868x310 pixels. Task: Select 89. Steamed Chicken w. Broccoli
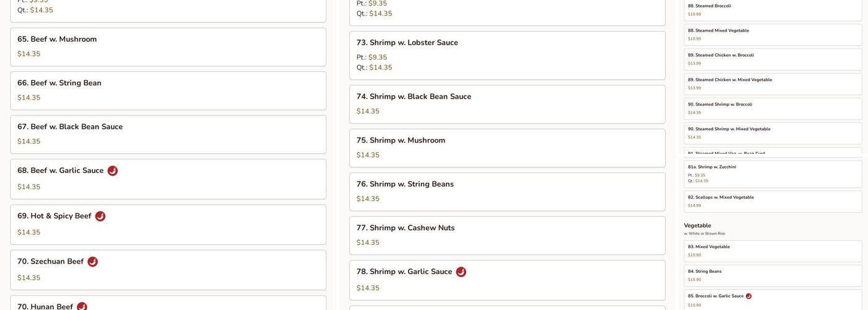[x=773, y=60]
